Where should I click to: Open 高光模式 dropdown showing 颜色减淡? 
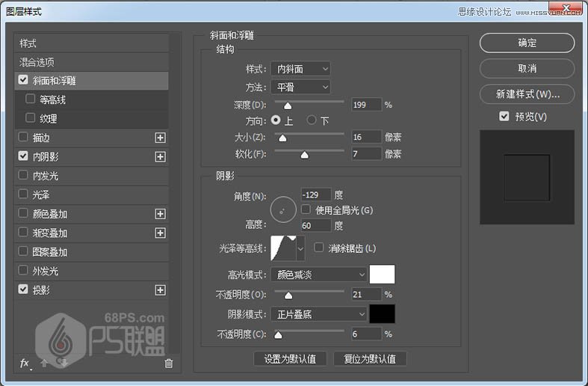point(318,275)
